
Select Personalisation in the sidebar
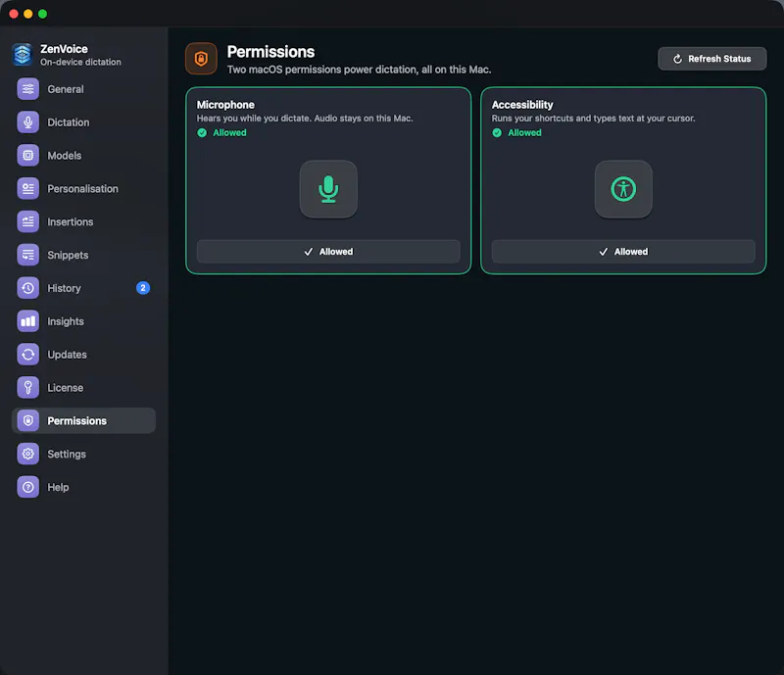(83, 188)
